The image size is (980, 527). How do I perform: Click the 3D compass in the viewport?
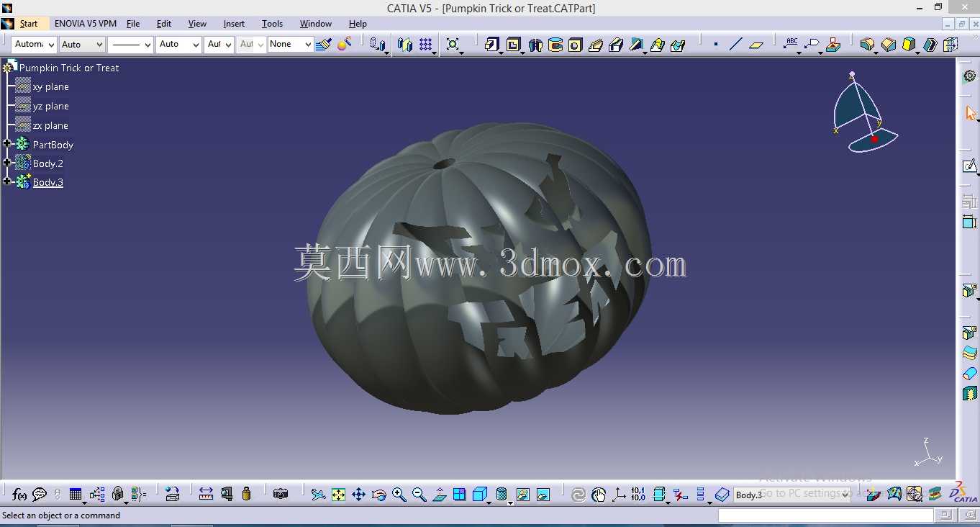(x=866, y=112)
